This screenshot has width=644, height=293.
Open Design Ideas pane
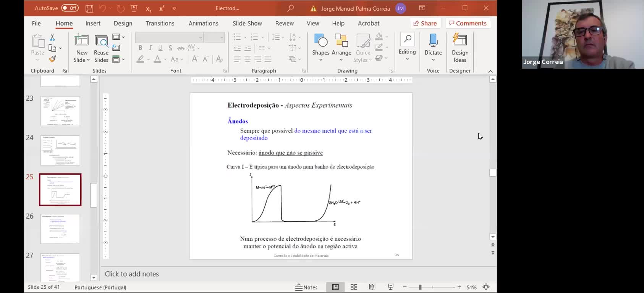460,48
